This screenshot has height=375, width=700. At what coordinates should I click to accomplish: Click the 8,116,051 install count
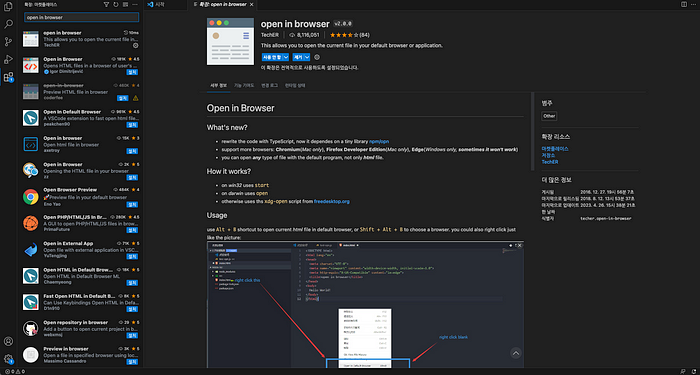(x=304, y=35)
